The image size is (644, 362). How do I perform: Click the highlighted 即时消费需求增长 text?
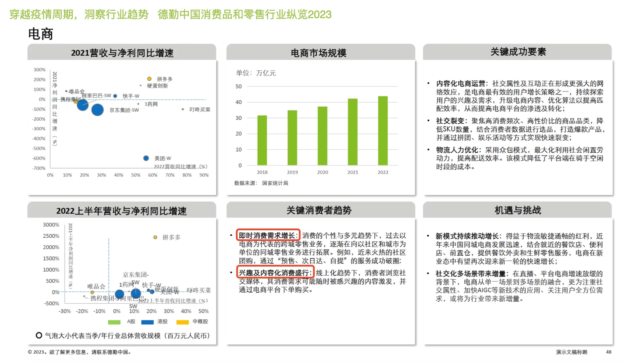point(267,235)
